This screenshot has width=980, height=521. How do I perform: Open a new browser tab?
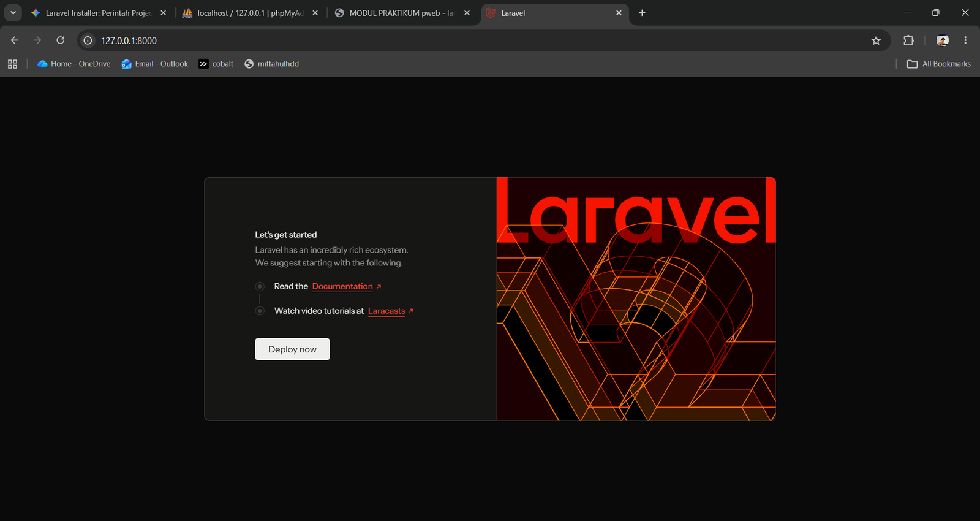coord(642,13)
